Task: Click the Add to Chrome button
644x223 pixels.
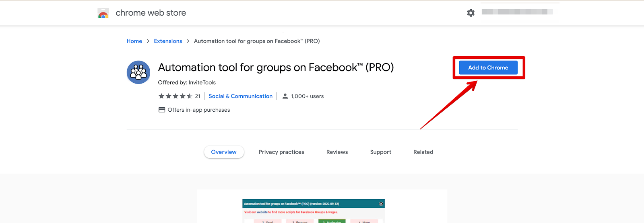Action: click(488, 68)
